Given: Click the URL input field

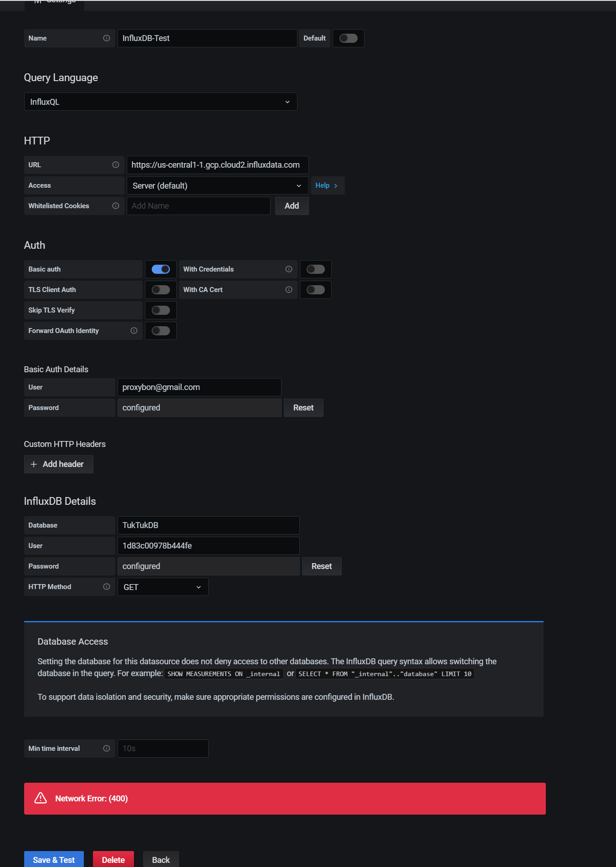Looking at the screenshot, I should (x=217, y=165).
